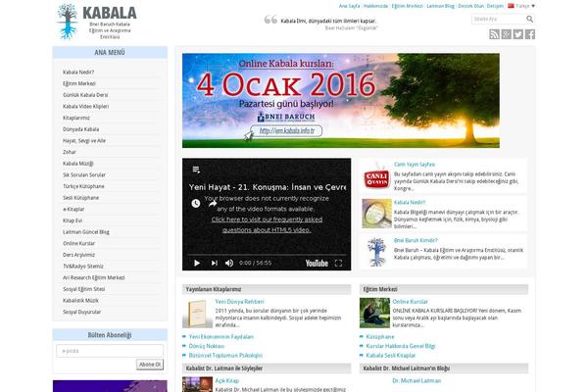
Task: Open the YouTube logo in player
Action: [317, 264]
